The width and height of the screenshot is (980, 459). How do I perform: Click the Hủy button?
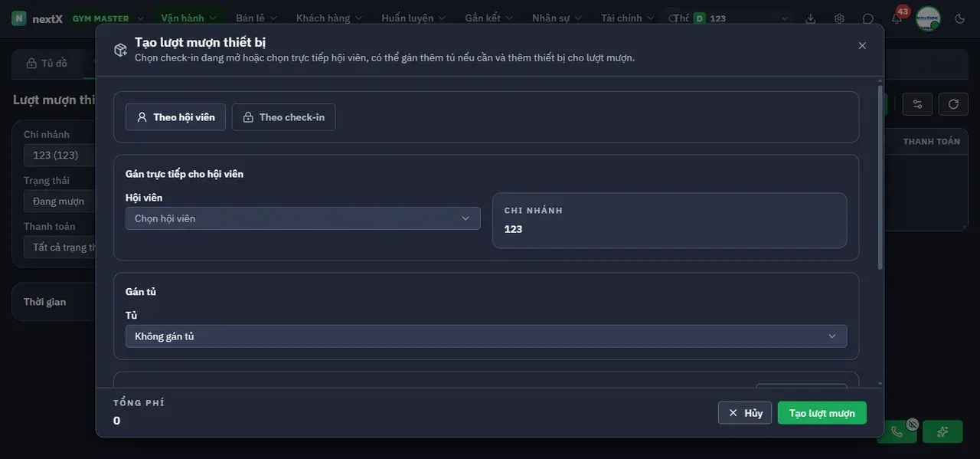coord(745,413)
